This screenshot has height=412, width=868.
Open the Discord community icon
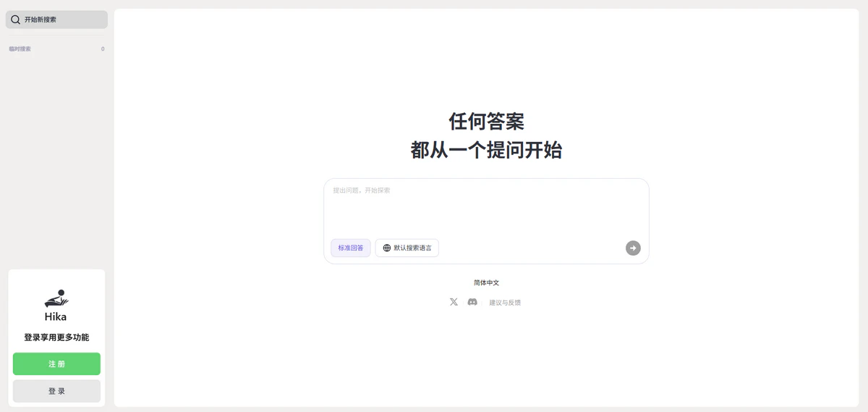click(x=472, y=302)
